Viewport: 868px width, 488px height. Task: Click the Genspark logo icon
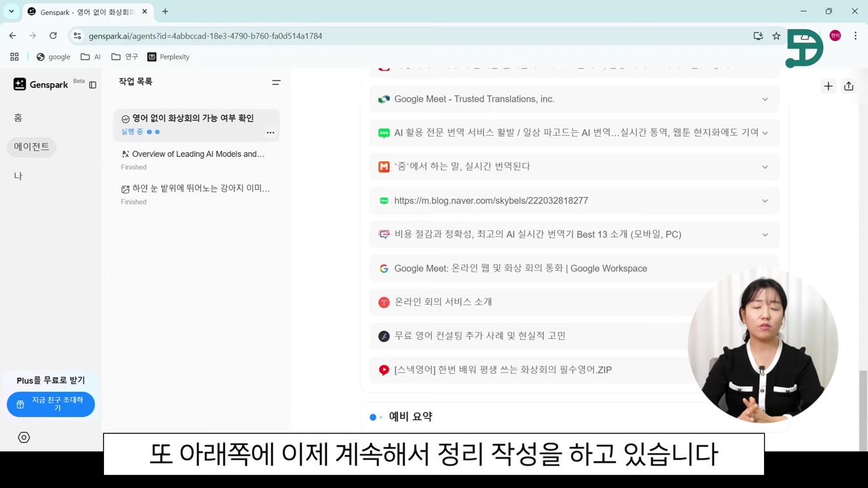20,84
